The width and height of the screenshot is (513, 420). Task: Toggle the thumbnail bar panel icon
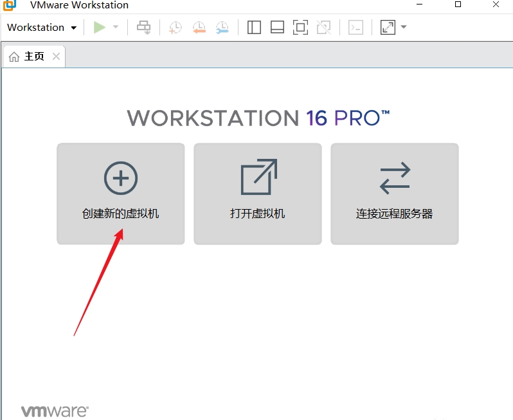[277, 27]
